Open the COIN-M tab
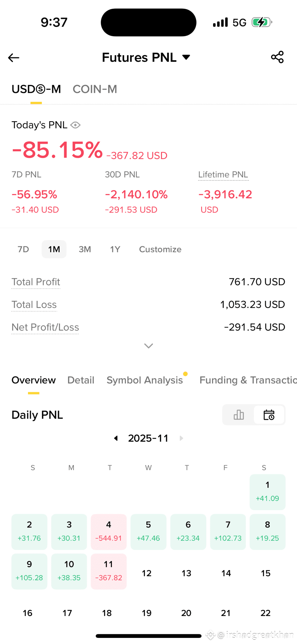Screen dimensions: 297x644 [x=95, y=89]
